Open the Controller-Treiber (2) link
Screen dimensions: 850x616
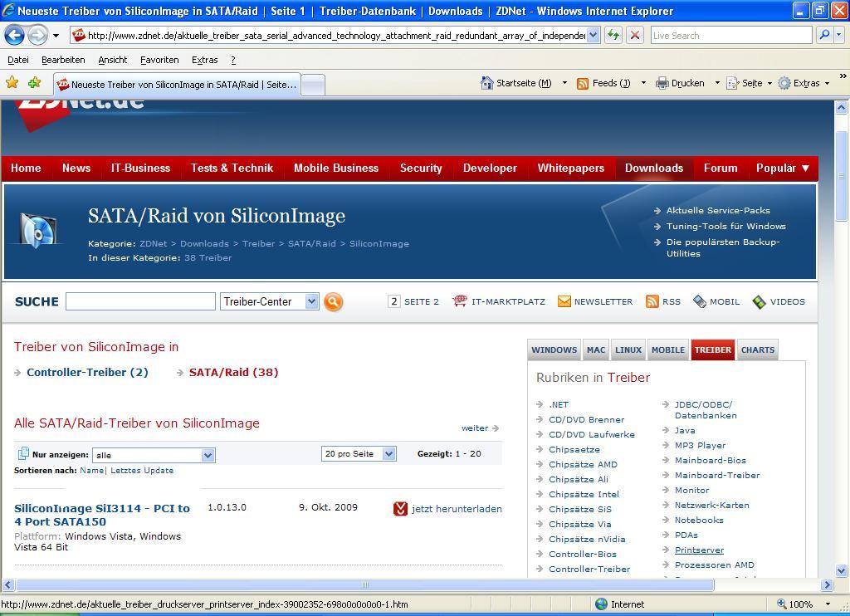[x=87, y=373]
